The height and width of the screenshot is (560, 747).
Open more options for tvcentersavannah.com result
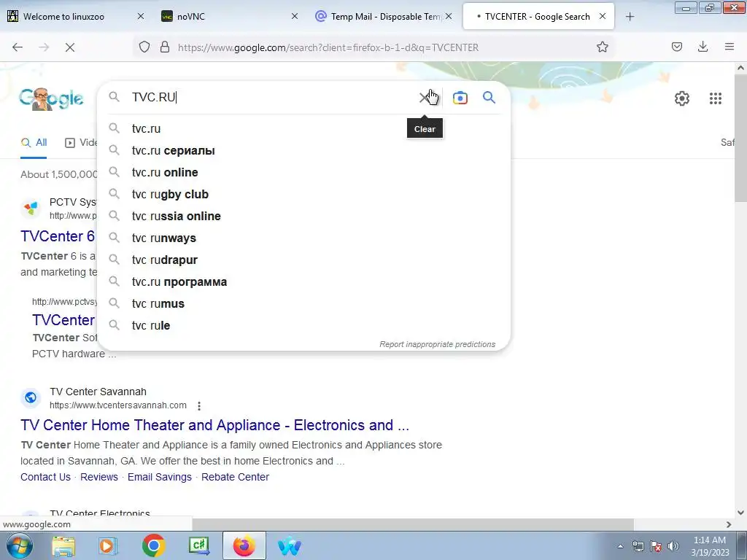(199, 405)
